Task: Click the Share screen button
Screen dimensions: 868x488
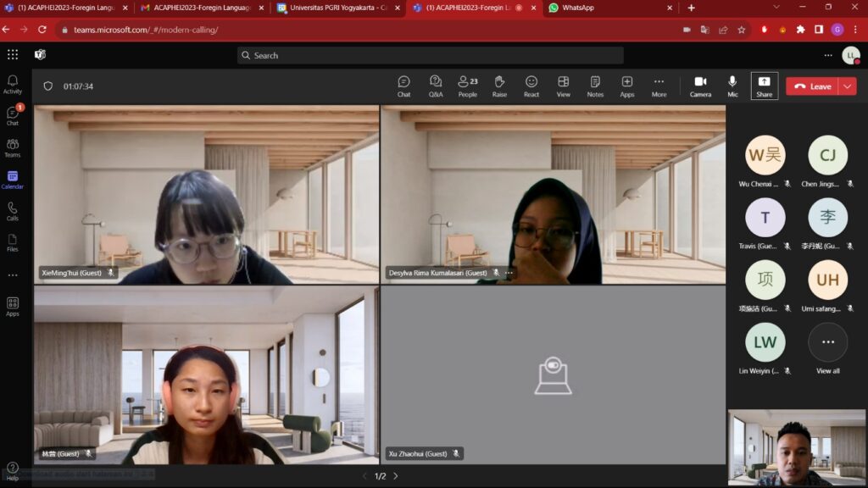Action: tap(764, 86)
